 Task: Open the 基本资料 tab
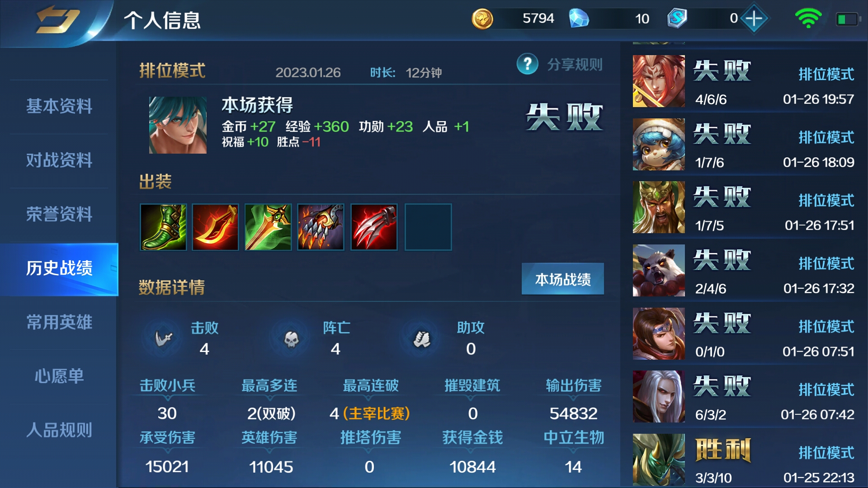pyautogui.click(x=59, y=107)
